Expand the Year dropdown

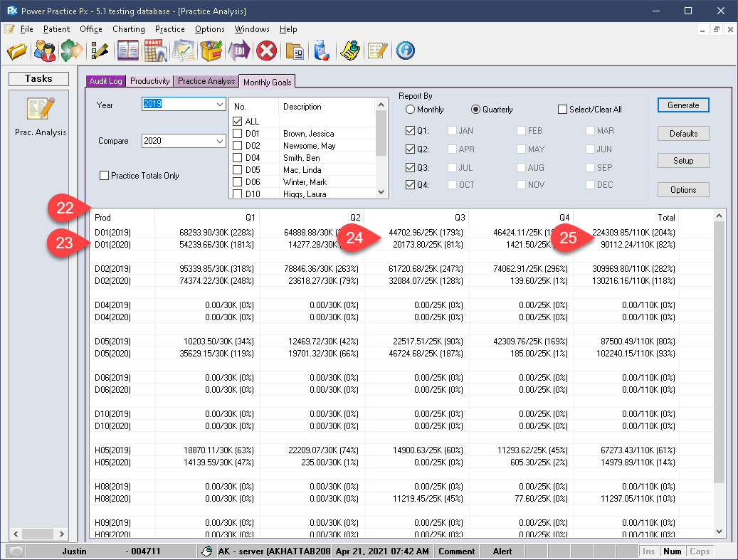coord(220,104)
